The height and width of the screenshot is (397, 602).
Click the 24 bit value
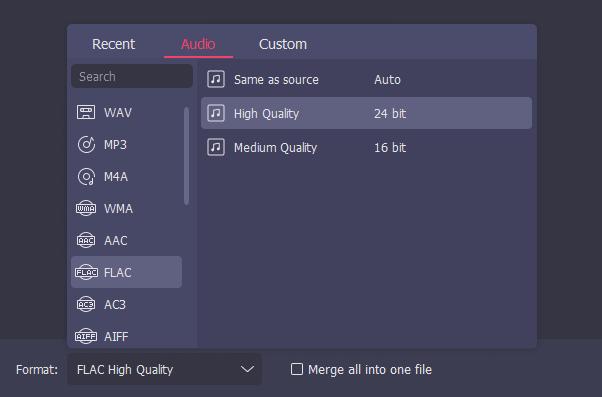(x=390, y=114)
